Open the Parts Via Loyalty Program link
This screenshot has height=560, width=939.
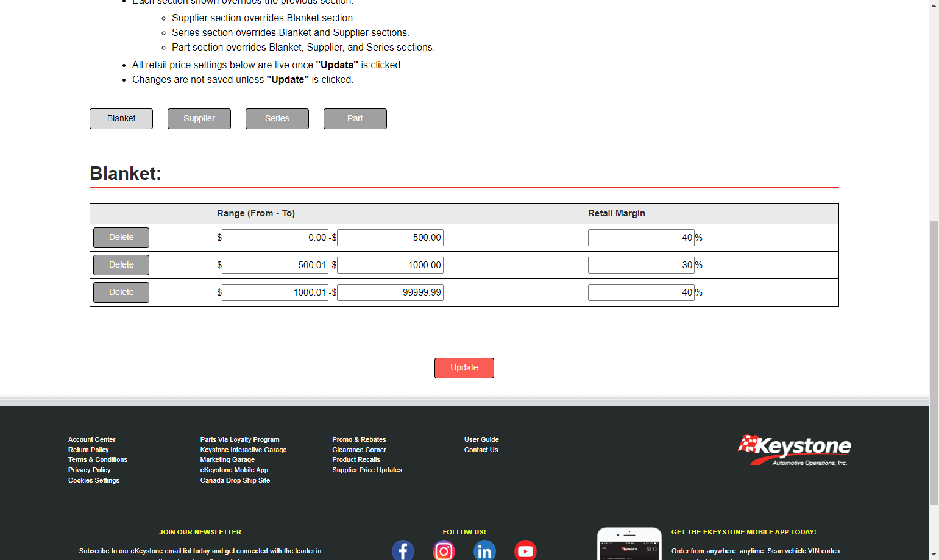point(239,439)
